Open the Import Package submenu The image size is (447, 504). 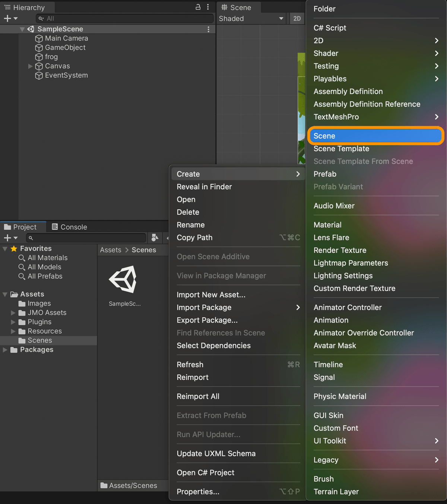click(204, 308)
